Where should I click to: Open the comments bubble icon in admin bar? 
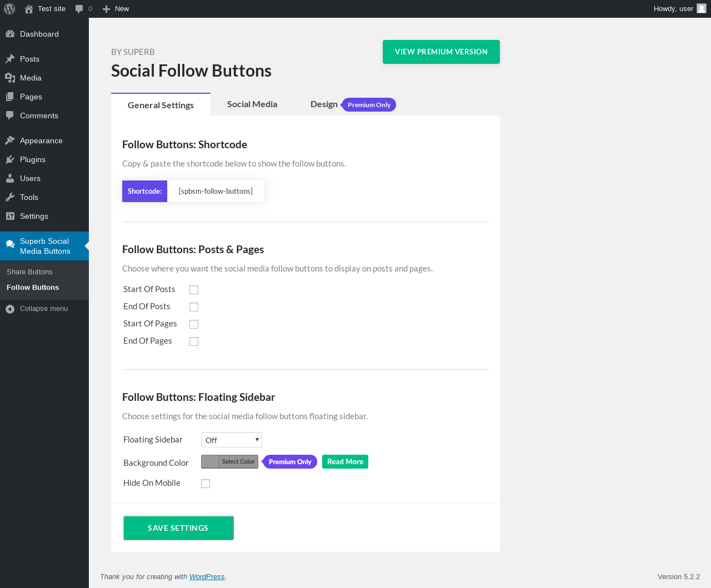point(79,9)
